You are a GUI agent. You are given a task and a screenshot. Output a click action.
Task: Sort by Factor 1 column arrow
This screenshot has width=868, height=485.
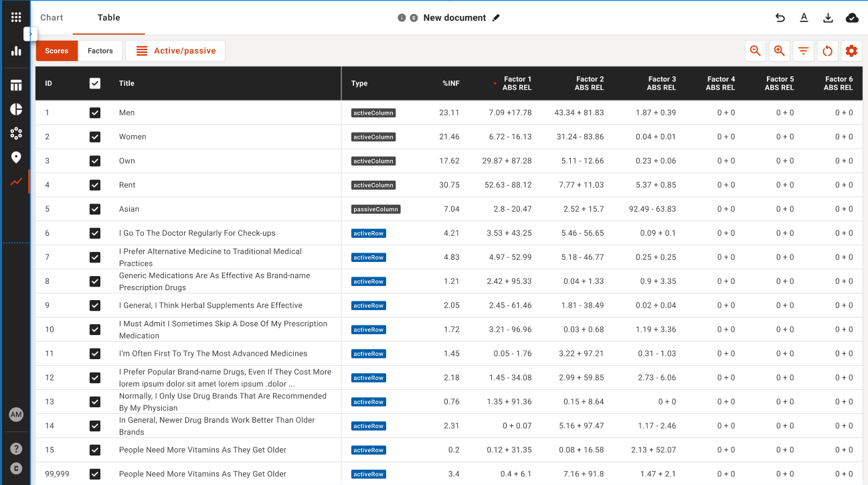tap(495, 83)
